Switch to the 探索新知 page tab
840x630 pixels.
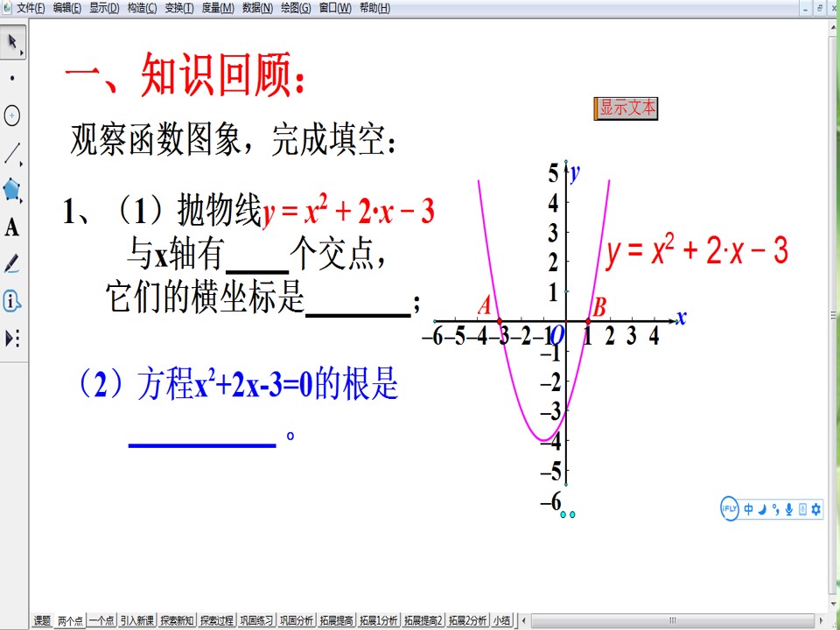pyautogui.click(x=178, y=621)
